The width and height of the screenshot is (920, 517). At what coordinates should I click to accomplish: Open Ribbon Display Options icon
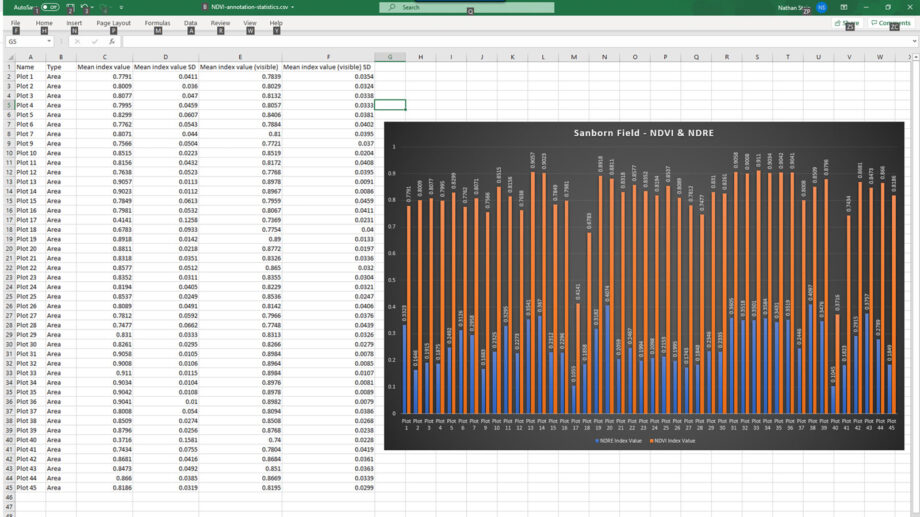pos(844,8)
